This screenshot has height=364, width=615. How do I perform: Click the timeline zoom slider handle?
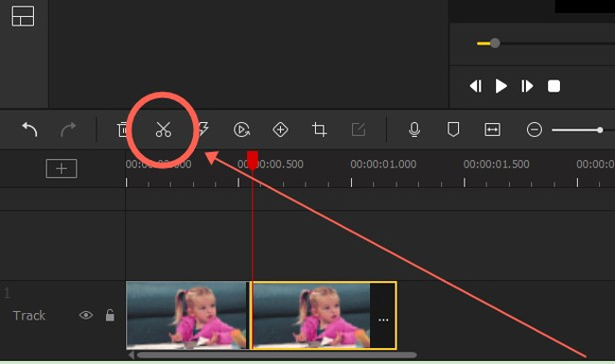(x=600, y=130)
